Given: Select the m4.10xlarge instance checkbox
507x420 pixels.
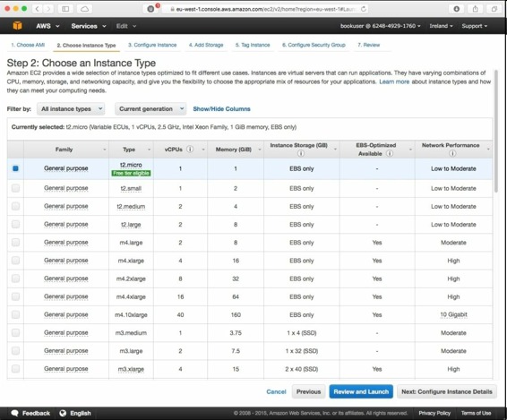Looking at the screenshot, I should pos(15,314).
